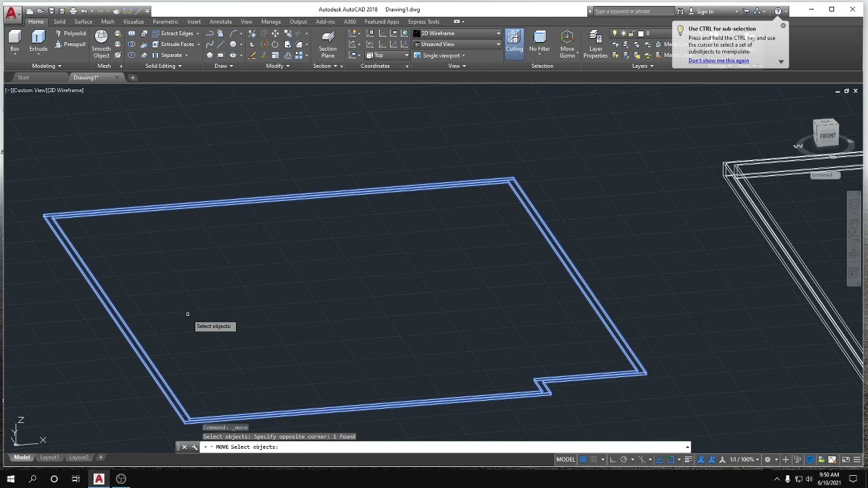This screenshot has width=868, height=488.
Task: Click Sign In button
Action: tap(705, 12)
